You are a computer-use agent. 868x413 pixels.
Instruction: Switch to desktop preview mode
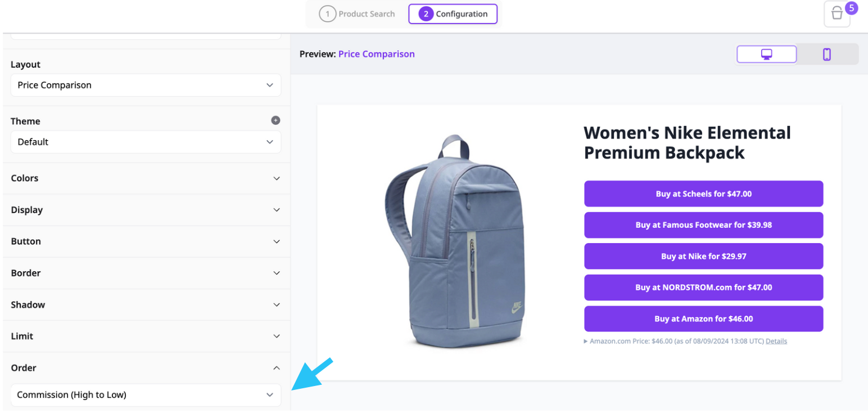point(766,54)
